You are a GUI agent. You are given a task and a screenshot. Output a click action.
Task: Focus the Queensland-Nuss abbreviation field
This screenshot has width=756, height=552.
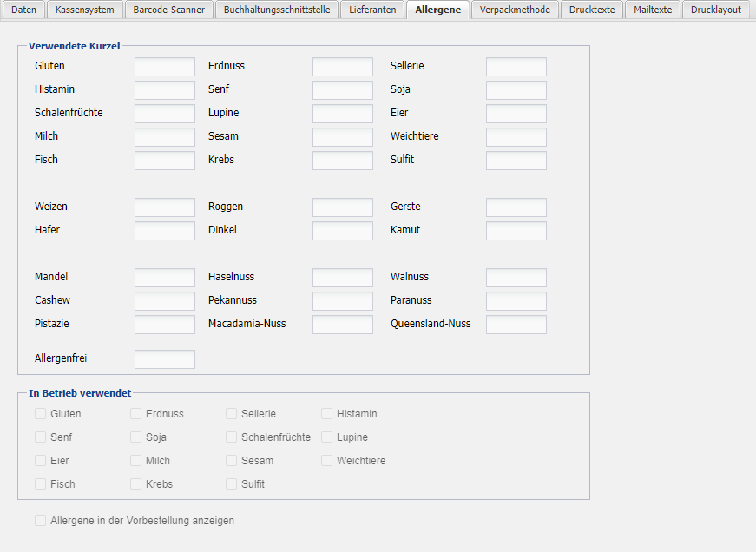516,325
